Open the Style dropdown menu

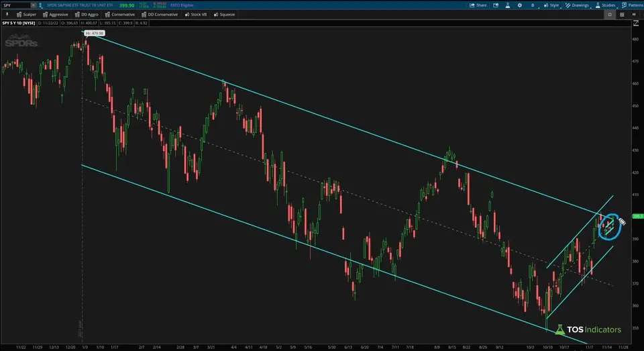[x=551, y=5]
